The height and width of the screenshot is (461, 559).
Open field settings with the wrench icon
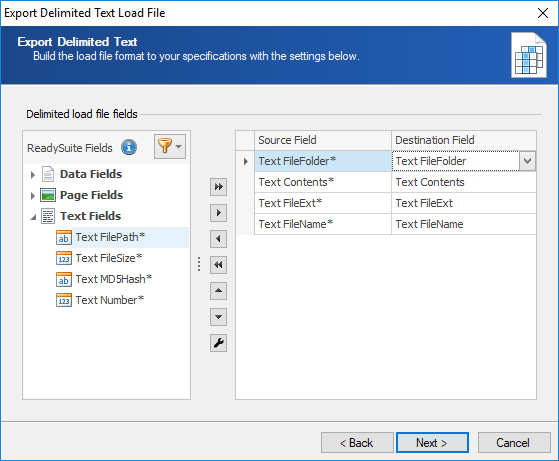click(x=218, y=343)
